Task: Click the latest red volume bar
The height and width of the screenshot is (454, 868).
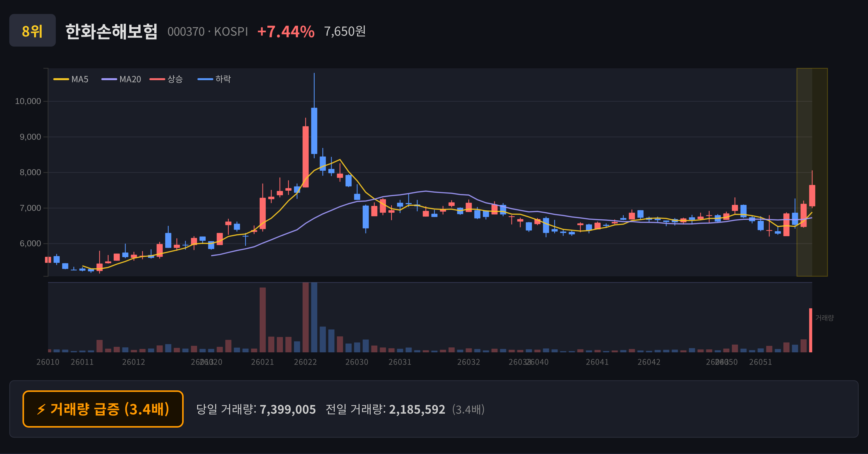Action: click(x=810, y=330)
